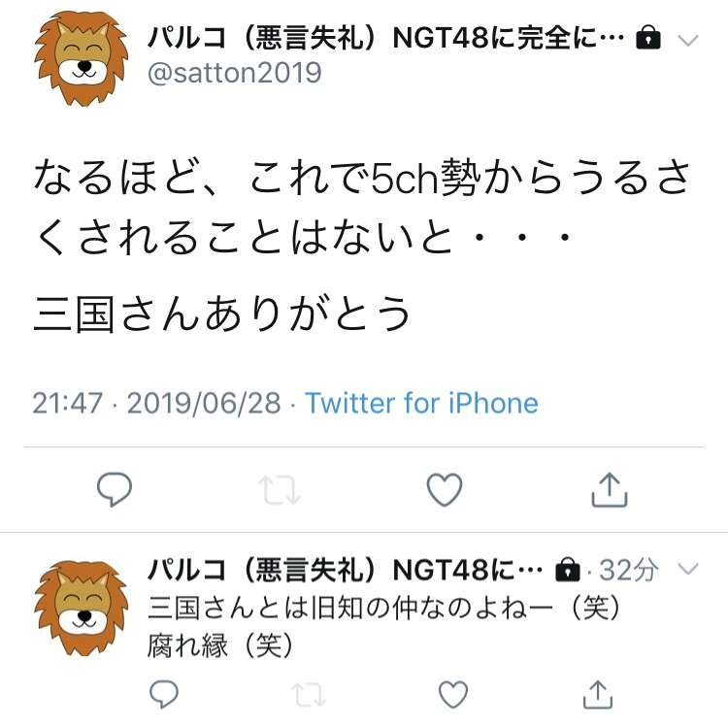Open the reply author display name
The width and height of the screenshot is (728, 728).
346,570
